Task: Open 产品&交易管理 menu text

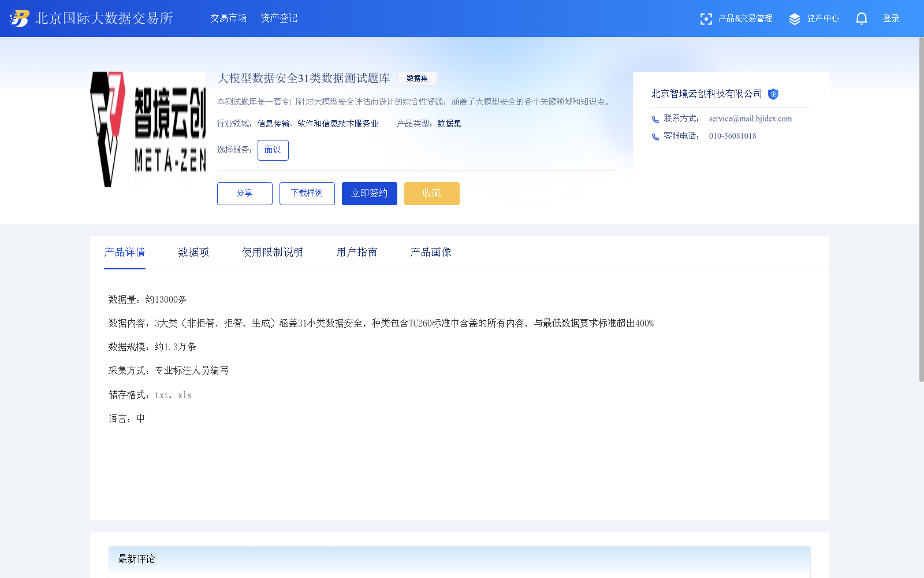Action: [x=745, y=18]
